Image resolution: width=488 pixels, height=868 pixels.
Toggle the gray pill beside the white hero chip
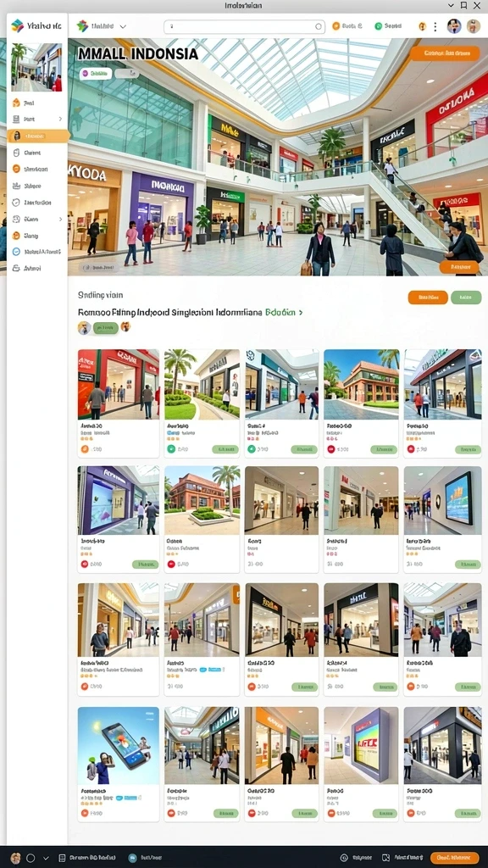pos(127,73)
